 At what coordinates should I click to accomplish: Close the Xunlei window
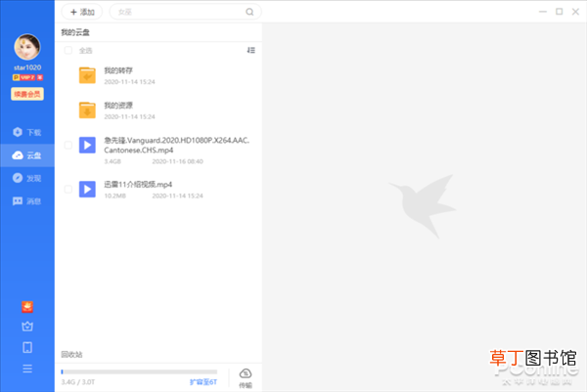coord(576,12)
